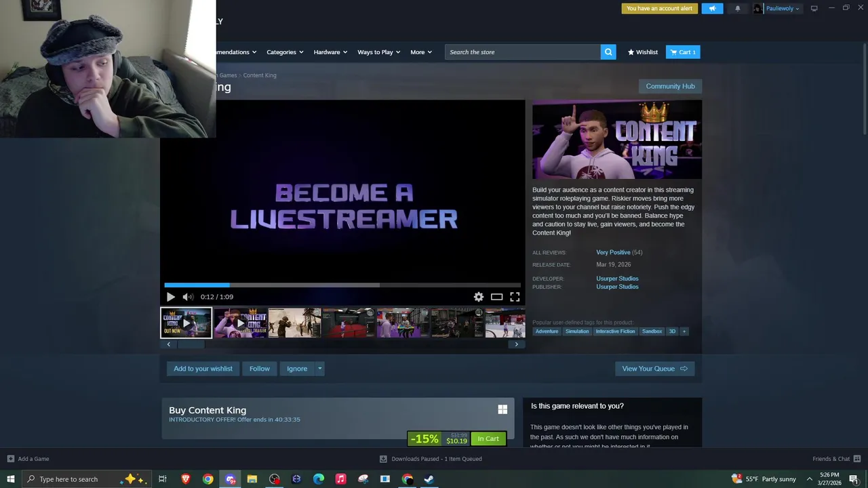Image resolution: width=868 pixels, height=488 pixels.
Task: Select the Interactive Fiction tag
Action: tap(615, 331)
